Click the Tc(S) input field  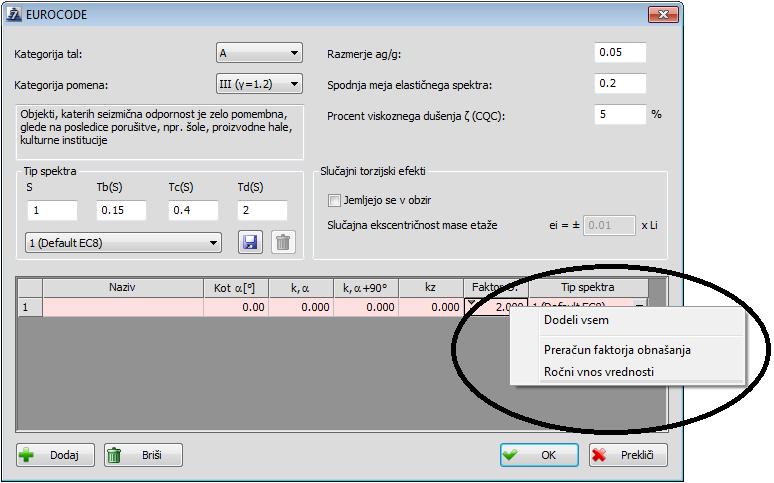193,210
